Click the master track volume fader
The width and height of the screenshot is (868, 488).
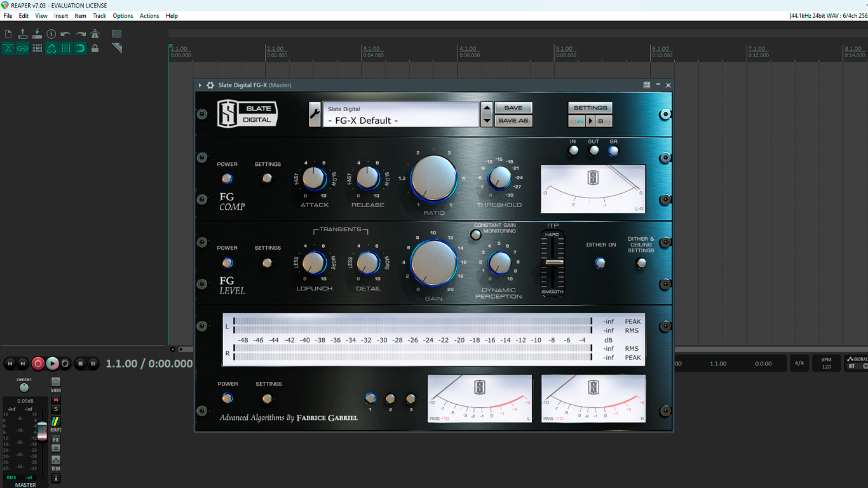[42, 430]
